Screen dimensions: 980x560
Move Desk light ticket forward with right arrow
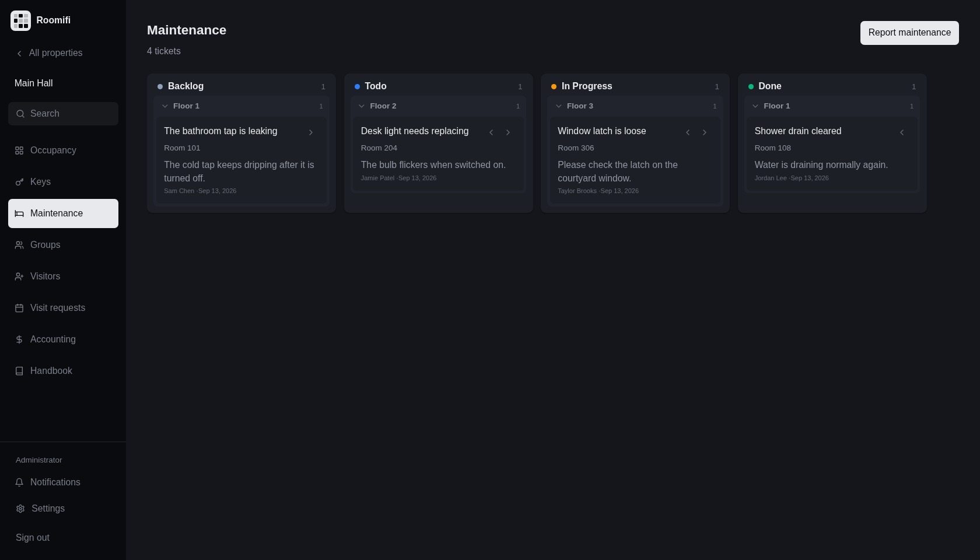click(x=508, y=132)
